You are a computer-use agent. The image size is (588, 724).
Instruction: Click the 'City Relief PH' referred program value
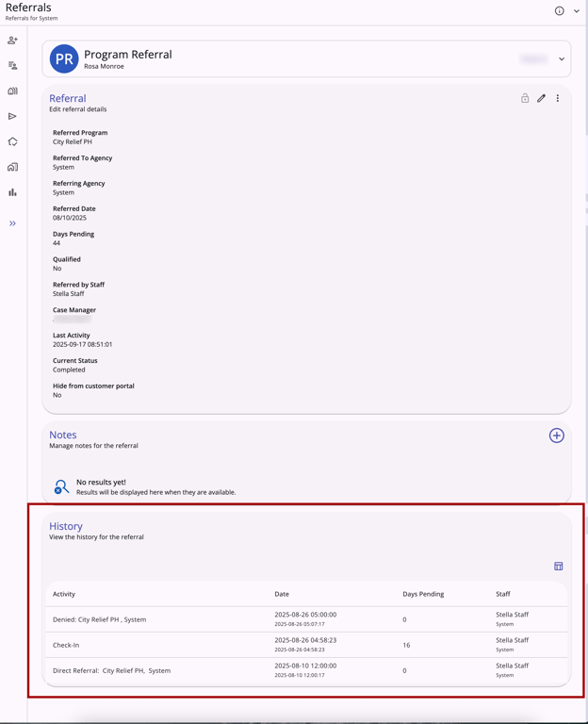click(x=72, y=141)
